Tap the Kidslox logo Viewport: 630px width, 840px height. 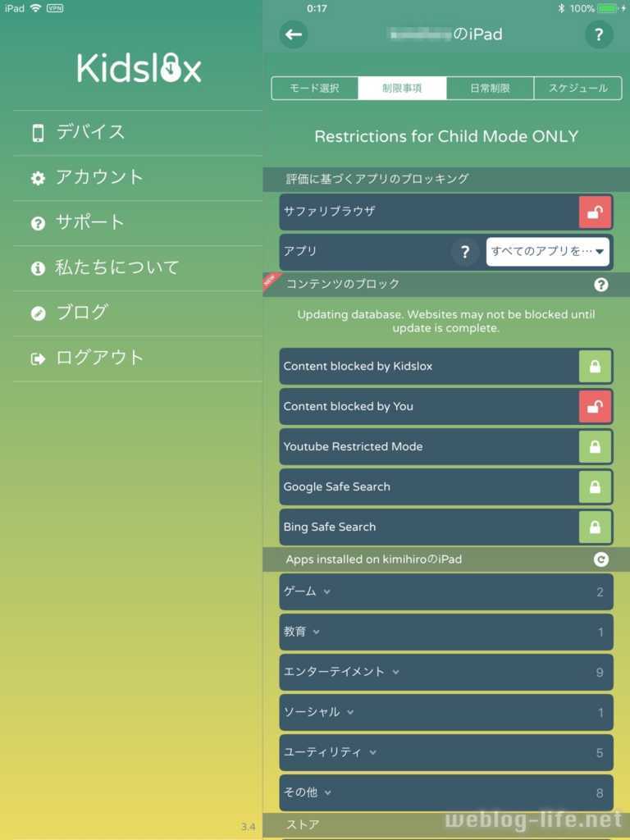coord(139,69)
